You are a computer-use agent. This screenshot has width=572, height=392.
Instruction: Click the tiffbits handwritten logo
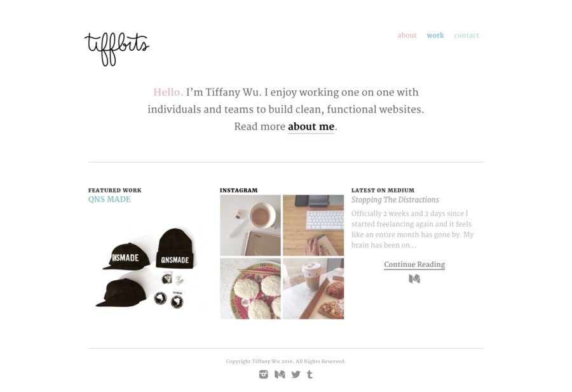coord(117,49)
